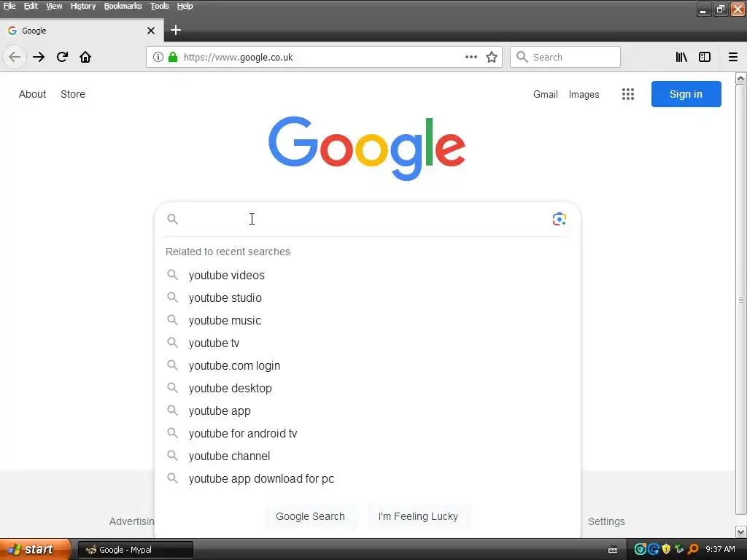Open the View menu
Image resolution: width=747 pixels, height=560 pixels.
click(x=54, y=6)
